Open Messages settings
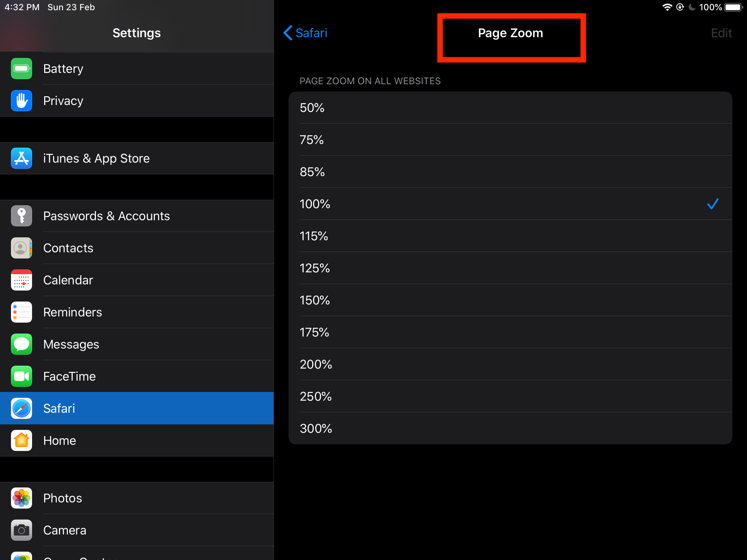The image size is (747, 560). point(137,344)
